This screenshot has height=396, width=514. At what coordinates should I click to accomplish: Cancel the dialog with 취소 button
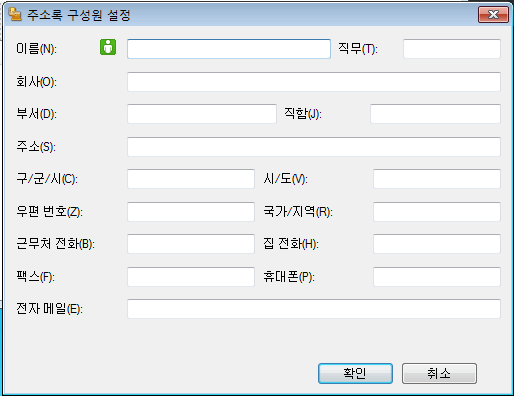point(439,373)
